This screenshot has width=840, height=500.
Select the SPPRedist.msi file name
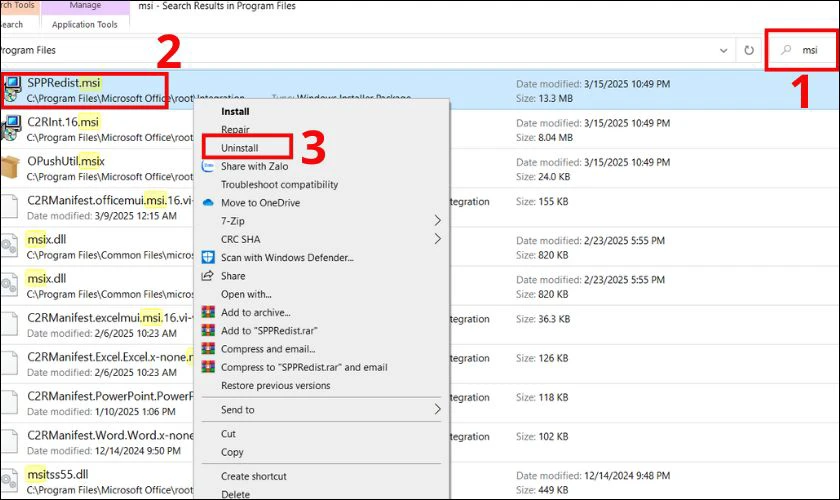click(64, 83)
